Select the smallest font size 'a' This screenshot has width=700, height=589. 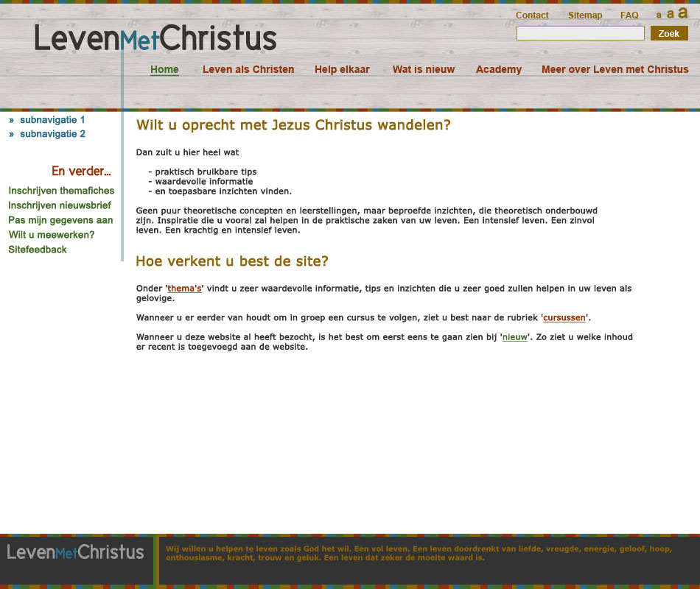659,15
